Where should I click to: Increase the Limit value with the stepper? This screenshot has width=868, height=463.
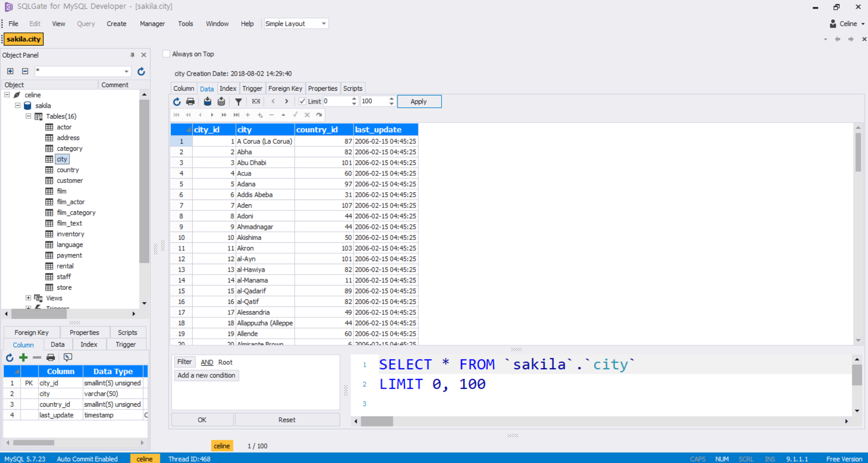tap(354, 99)
